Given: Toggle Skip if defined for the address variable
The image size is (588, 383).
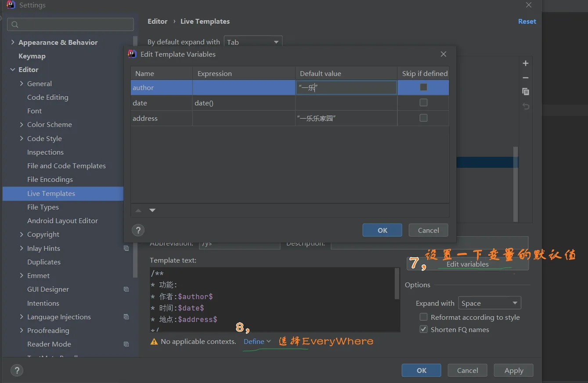Looking at the screenshot, I should point(423,118).
